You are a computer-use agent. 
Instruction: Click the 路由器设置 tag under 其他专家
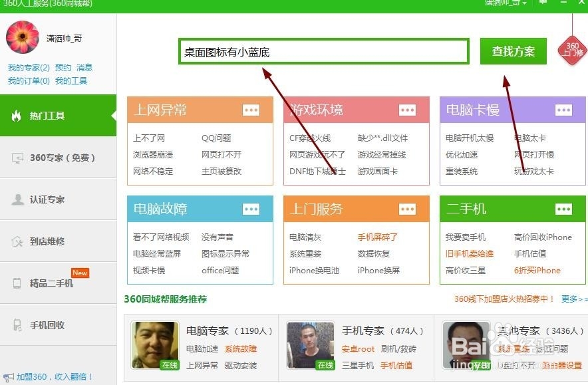point(562,366)
